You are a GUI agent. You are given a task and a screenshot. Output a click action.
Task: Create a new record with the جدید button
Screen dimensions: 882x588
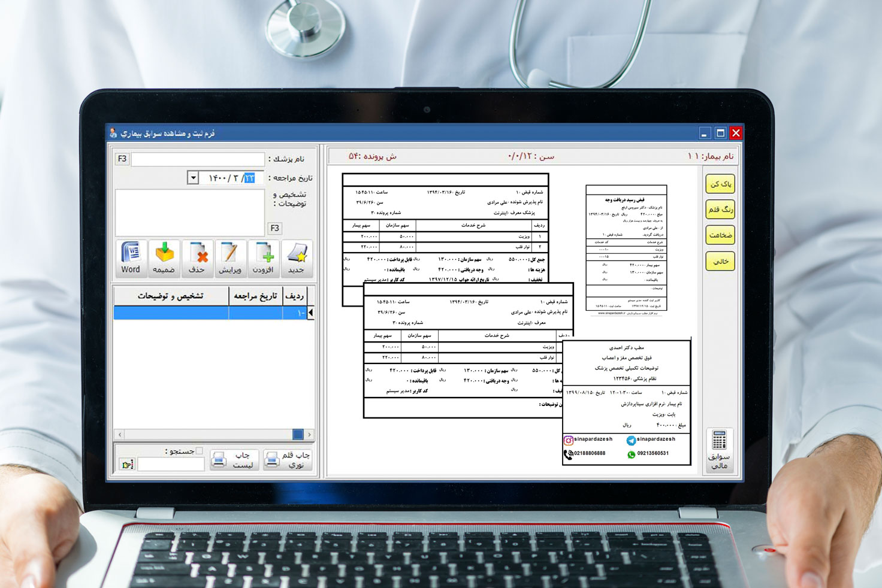tap(297, 258)
